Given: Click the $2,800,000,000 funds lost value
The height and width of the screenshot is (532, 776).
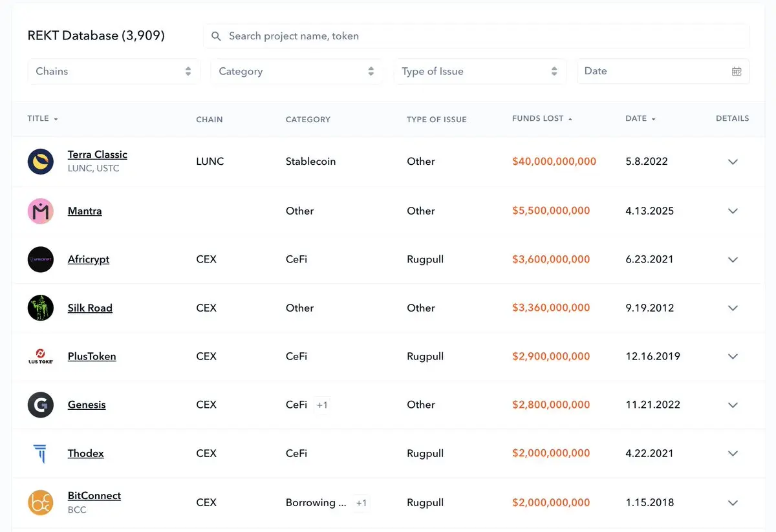Looking at the screenshot, I should pos(551,405).
